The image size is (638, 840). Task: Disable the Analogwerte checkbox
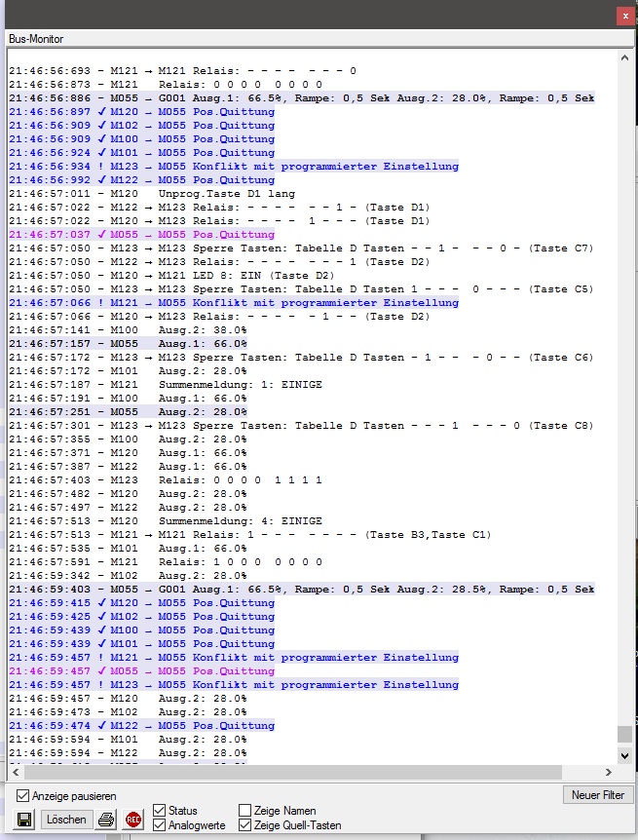pos(160,825)
